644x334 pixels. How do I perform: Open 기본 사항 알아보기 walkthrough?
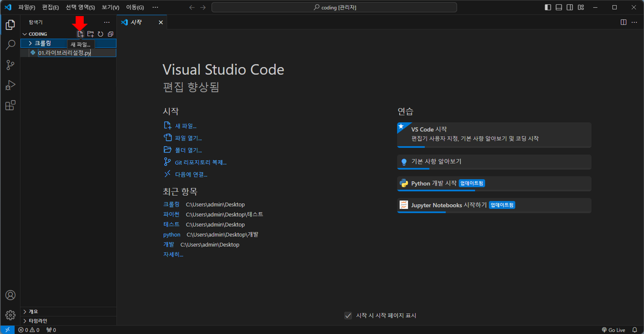[494, 162]
